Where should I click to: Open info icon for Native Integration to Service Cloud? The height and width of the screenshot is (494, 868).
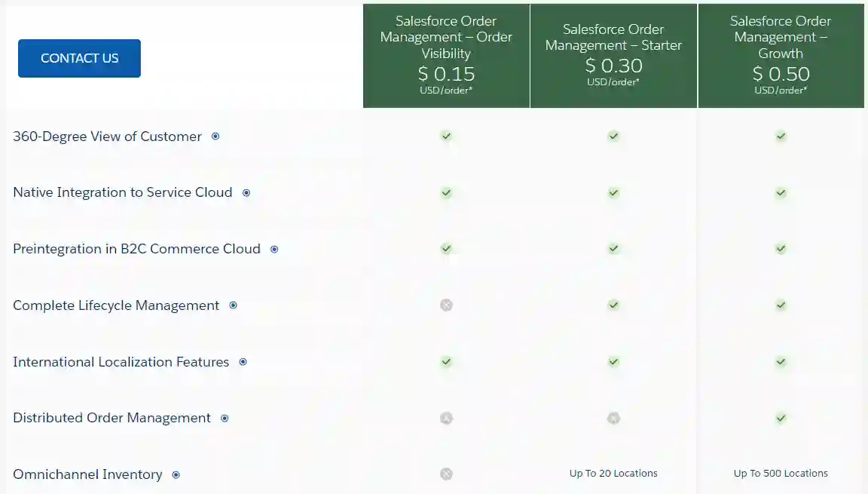246,193
